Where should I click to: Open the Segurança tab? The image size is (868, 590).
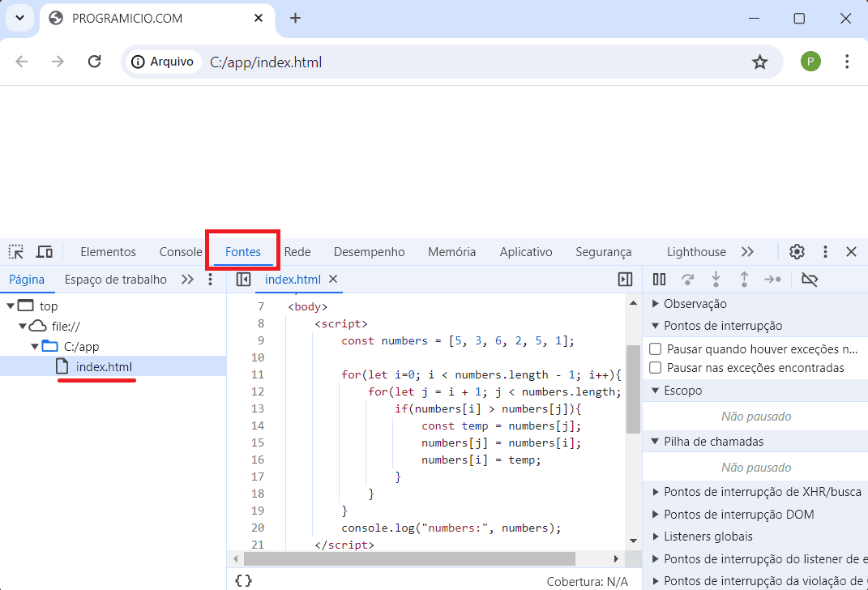(x=604, y=252)
